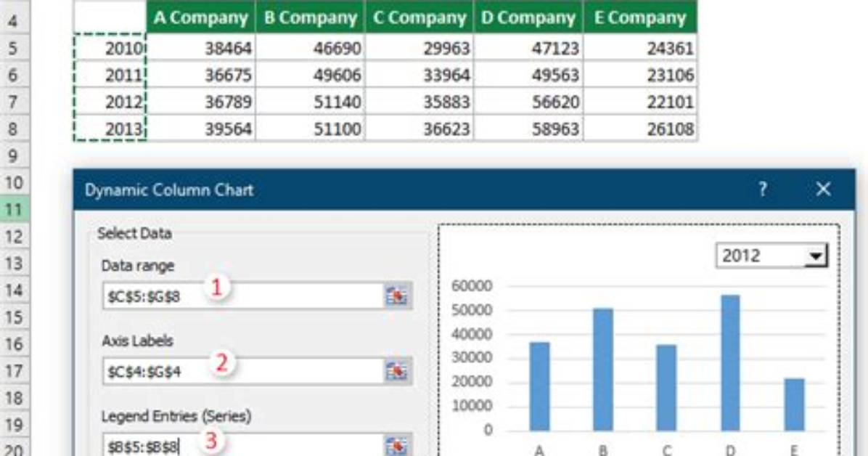Select row header 14

point(14,290)
